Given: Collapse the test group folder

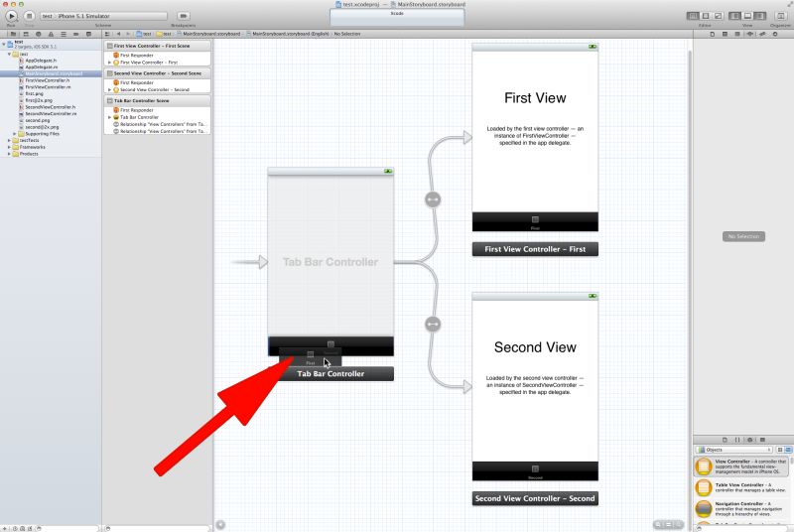Looking at the screenshot, I should click(9, 54).
